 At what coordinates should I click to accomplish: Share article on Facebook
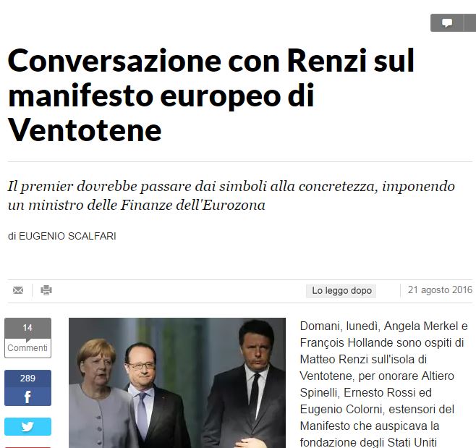click(x=27, y=388)
